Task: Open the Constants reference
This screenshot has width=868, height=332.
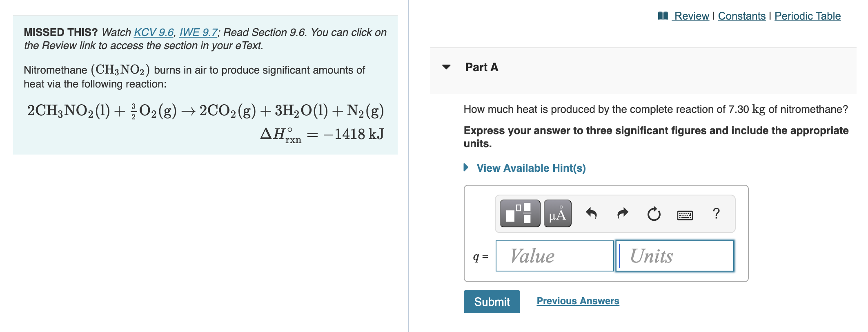Action: click(x=741, y=16)
